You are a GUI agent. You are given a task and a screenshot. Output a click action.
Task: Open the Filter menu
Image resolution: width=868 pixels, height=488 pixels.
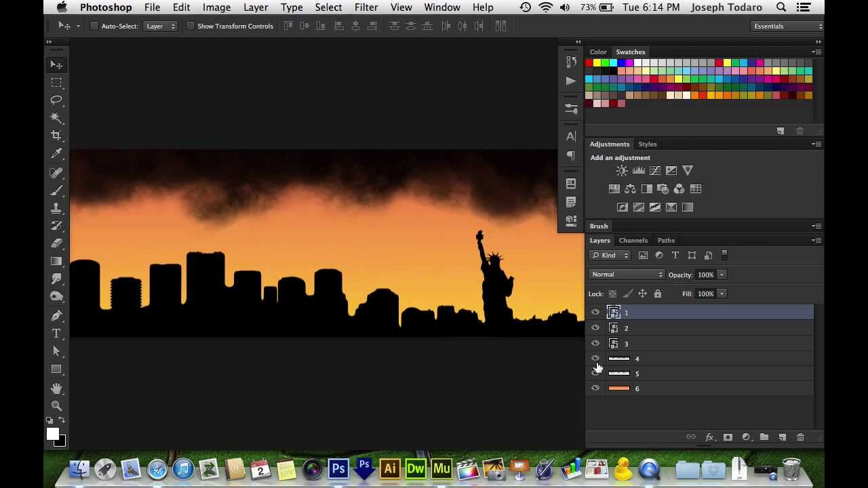366,7
